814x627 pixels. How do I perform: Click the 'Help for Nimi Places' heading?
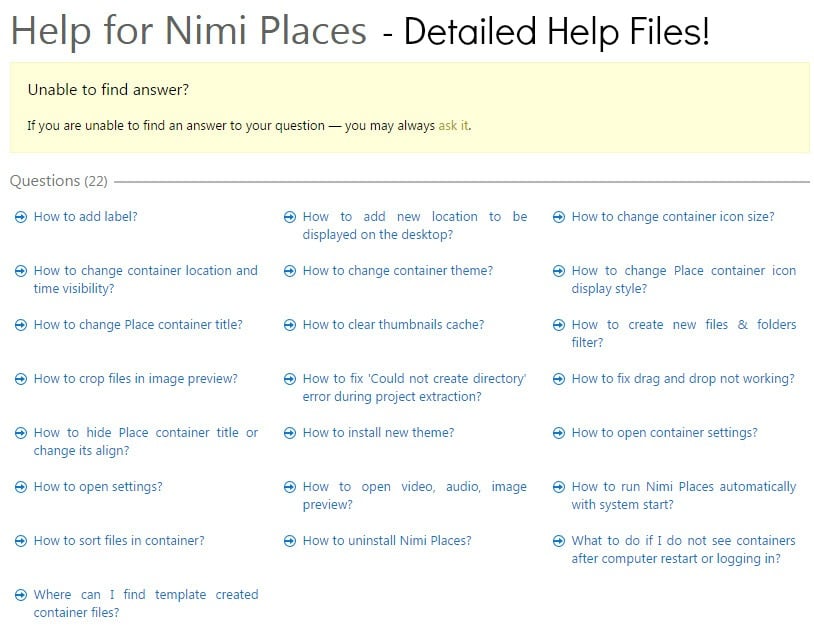(189, 30)
